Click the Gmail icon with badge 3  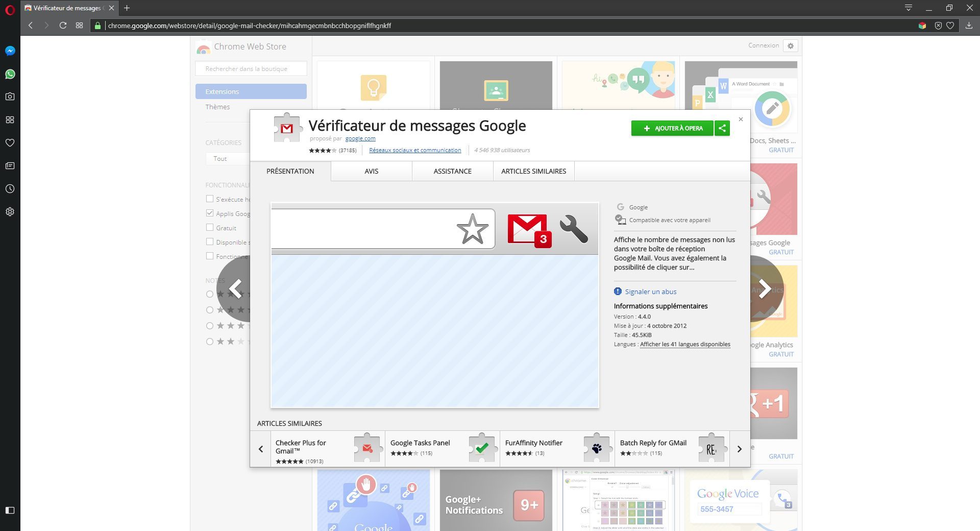pos(529,231)
